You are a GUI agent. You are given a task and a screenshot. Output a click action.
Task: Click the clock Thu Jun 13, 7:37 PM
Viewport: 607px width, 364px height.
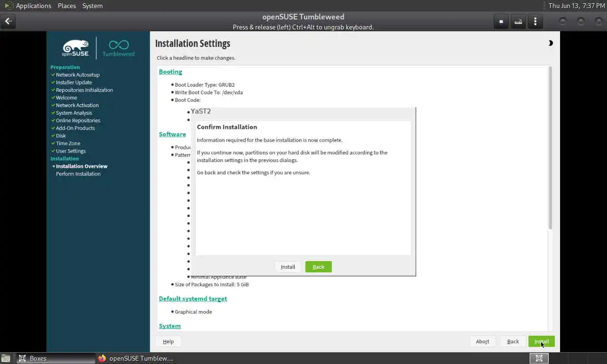point(576,6)
